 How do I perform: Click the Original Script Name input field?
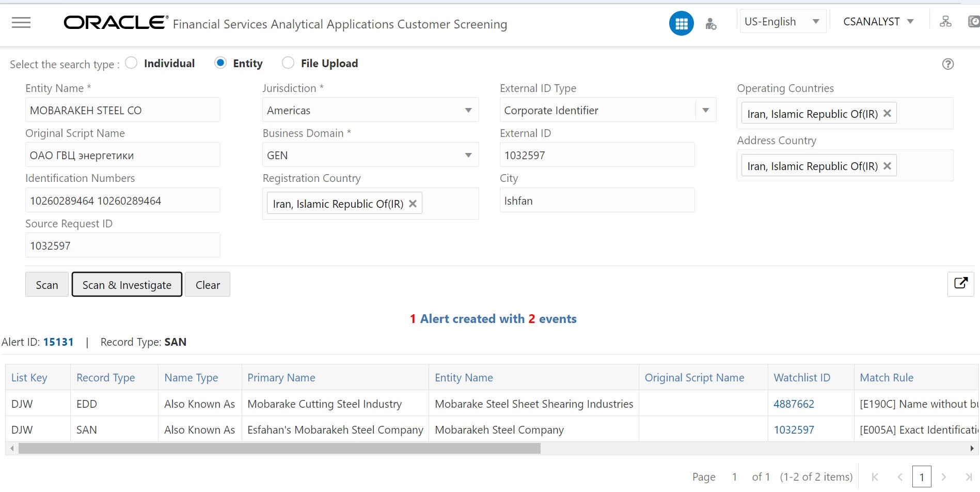(x=123, y=155)
